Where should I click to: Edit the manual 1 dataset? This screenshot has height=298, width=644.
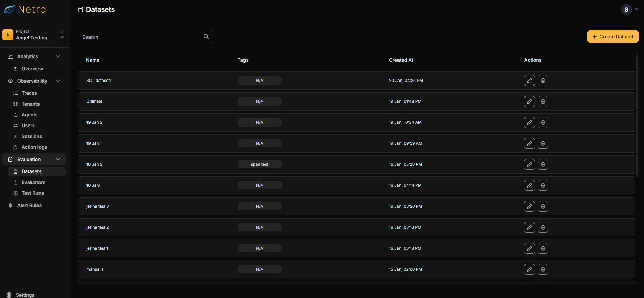[x=529, y=269]
